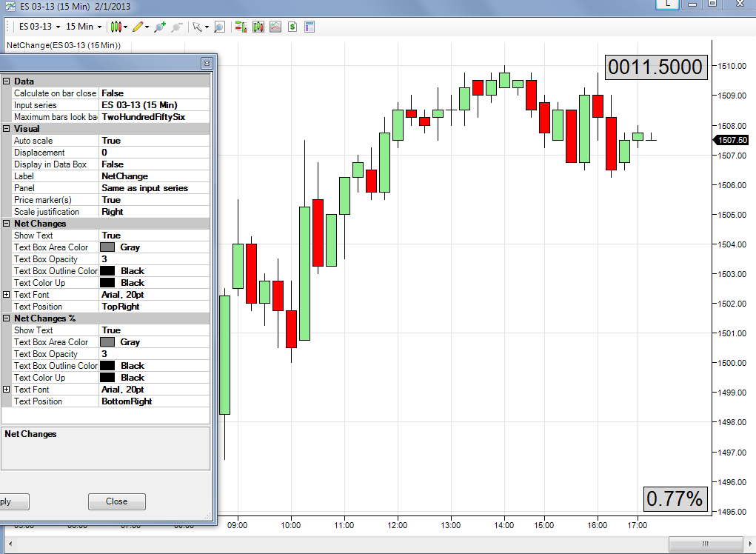Select the Input series value ES 03-13

tap(154, 104)
